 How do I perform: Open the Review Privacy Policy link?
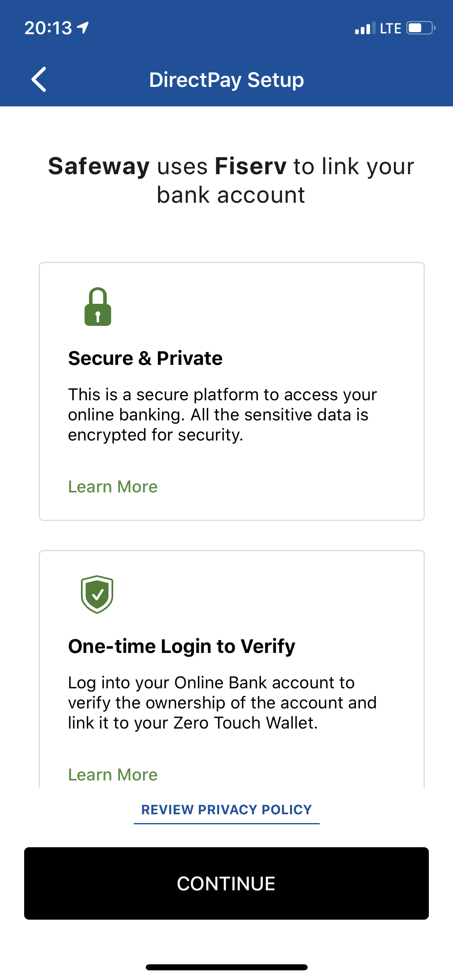click(x=226, y=810)
